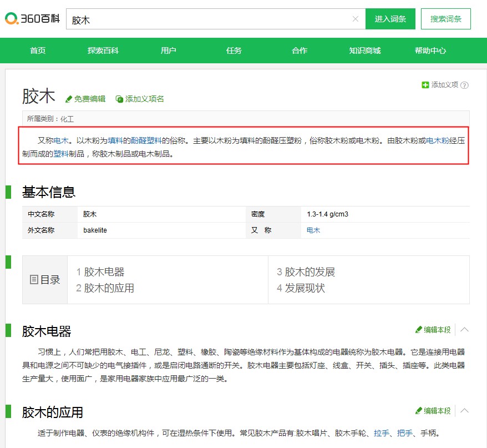Collapse the 胶木电器 section with chevron
The width and height of the screenshot is (487, 448).
coord(464,329)
